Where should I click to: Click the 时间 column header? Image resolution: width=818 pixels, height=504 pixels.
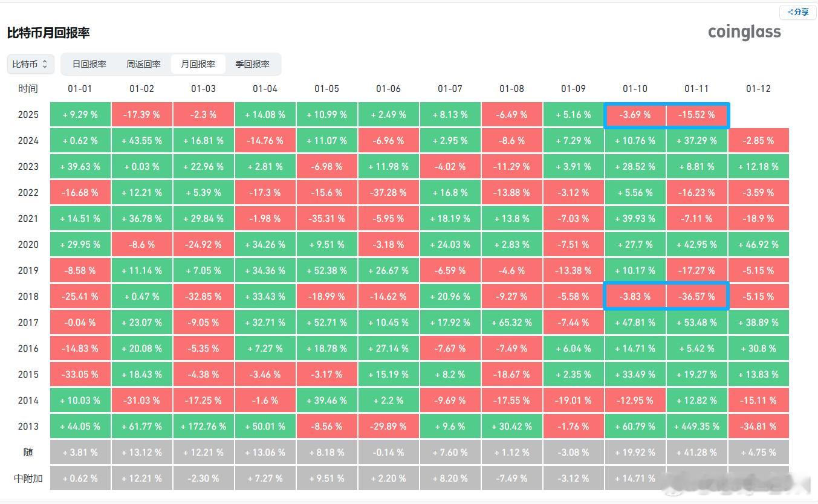click(x=28, y=89)
